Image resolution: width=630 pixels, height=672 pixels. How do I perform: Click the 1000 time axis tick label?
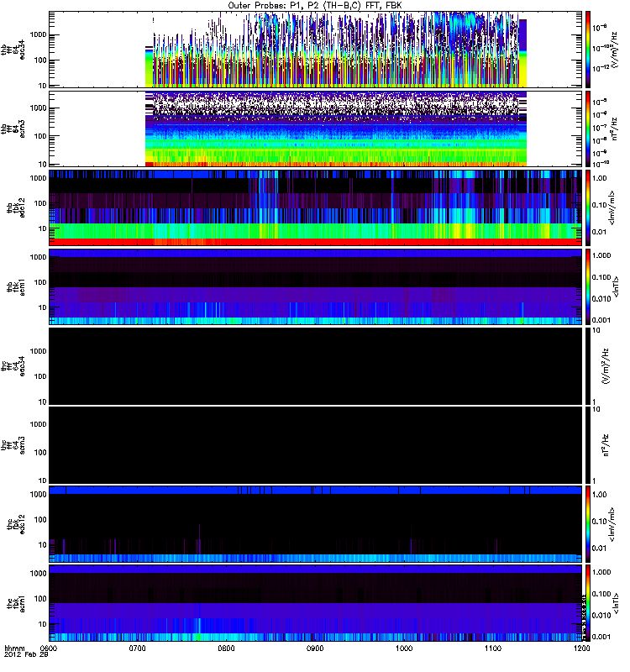404,649
